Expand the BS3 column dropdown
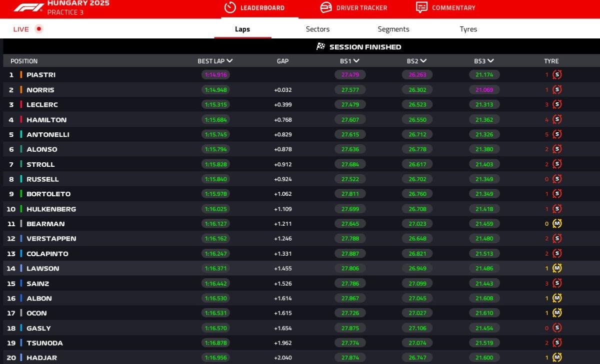 point(490,61)
